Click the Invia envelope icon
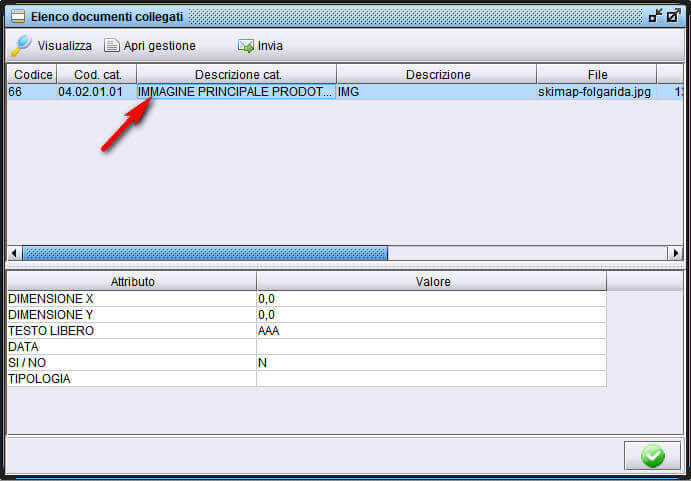The height and width of the screenshot is (481, 691). [246, 46]
